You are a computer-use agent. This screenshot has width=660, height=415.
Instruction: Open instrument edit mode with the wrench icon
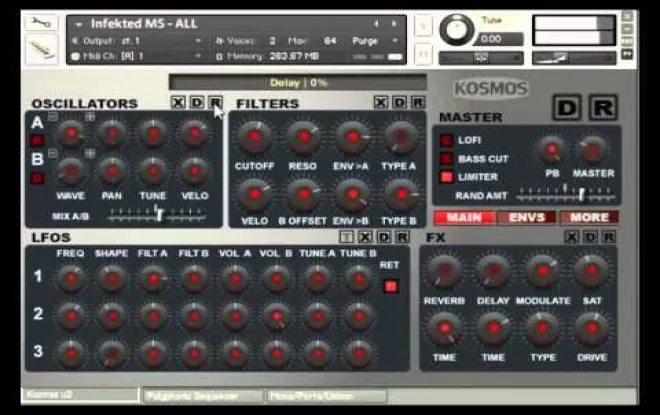(42, 23)
